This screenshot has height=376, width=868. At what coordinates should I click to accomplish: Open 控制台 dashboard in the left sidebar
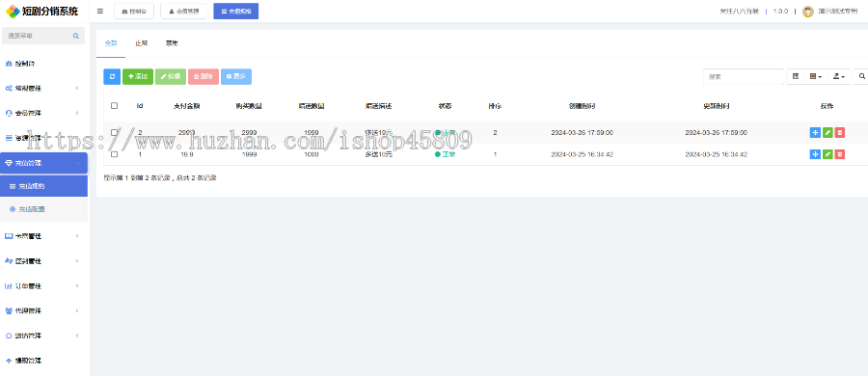pos(25,64)
